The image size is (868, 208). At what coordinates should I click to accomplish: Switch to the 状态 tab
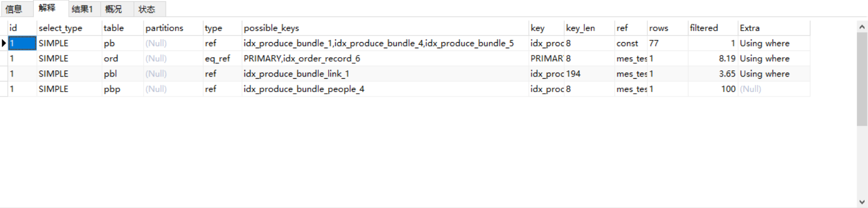(x=147, y=9)
